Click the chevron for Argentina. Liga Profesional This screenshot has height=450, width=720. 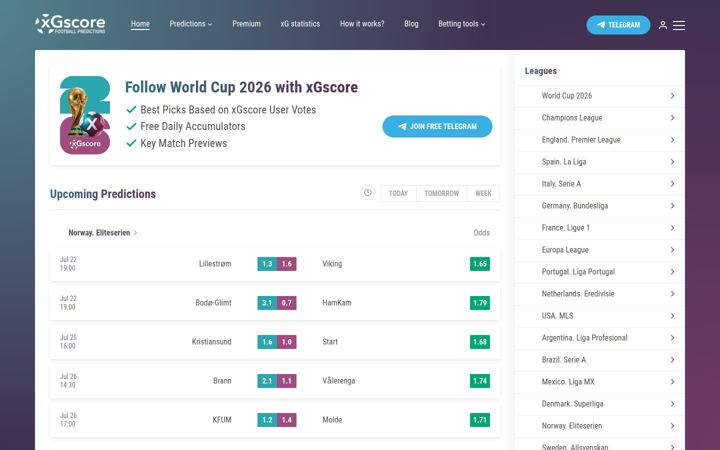click(672, 338)
